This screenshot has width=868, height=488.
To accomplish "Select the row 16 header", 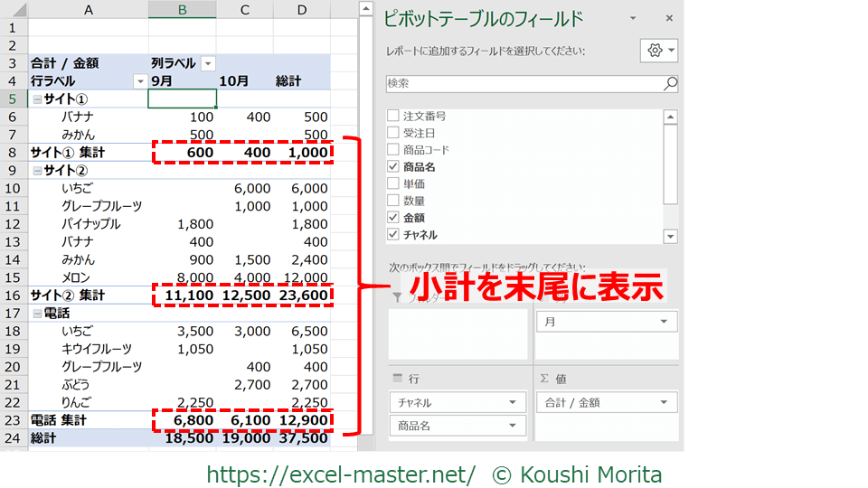I will point(13,296).
